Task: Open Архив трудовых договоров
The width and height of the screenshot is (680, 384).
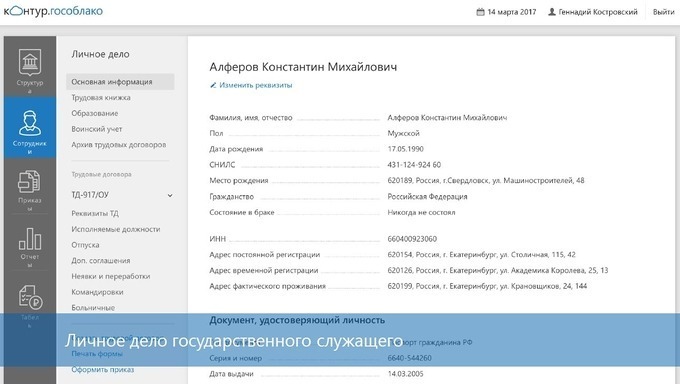Action: (x=119, y=144)
